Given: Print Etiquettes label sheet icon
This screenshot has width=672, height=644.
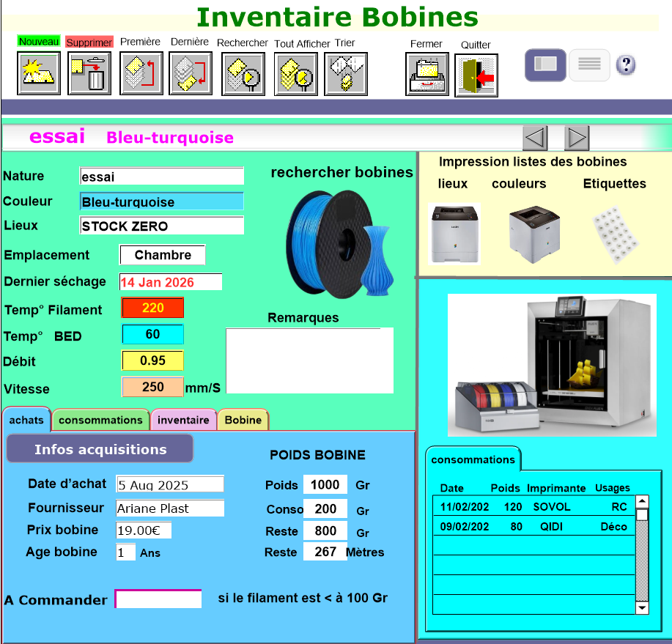Looking at the screenshot, I should [616, 234].
